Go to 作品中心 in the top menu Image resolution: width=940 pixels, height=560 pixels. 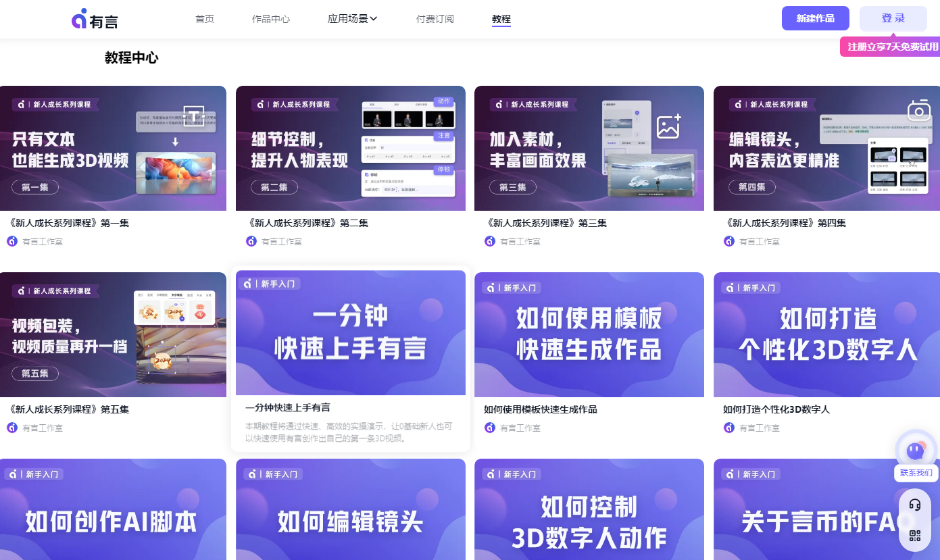(x=271, y=19)
